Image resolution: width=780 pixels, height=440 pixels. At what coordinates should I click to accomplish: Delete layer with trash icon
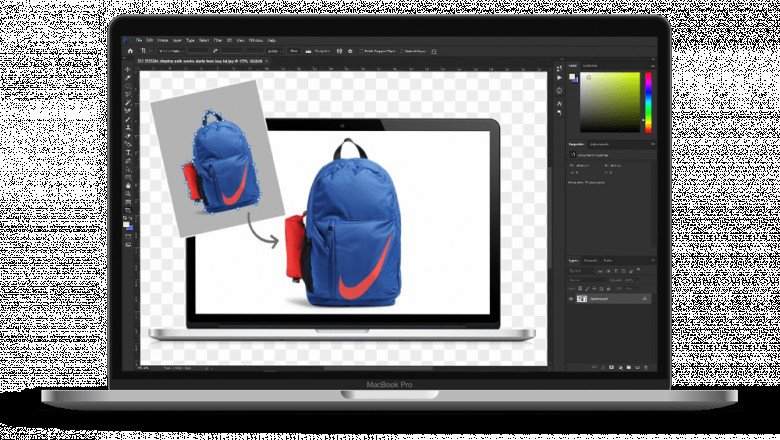[646, 367]
